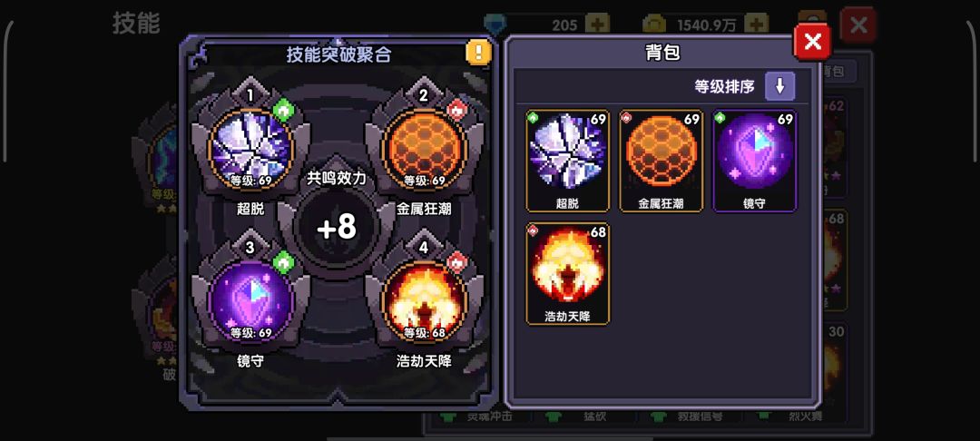Click red badge on slot 4
Viewport: 980px width, 441px height.
(456, 262)
